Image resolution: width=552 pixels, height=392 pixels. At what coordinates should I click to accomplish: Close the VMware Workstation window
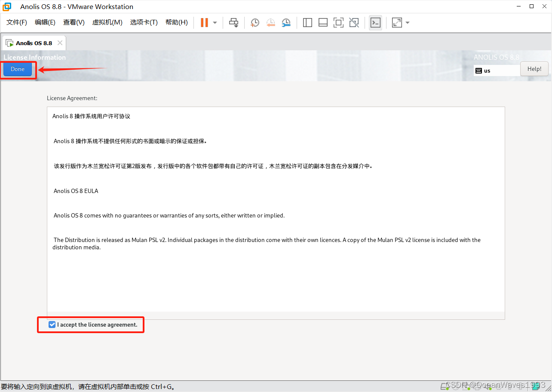pyautogui.click(x=544, y=6)
